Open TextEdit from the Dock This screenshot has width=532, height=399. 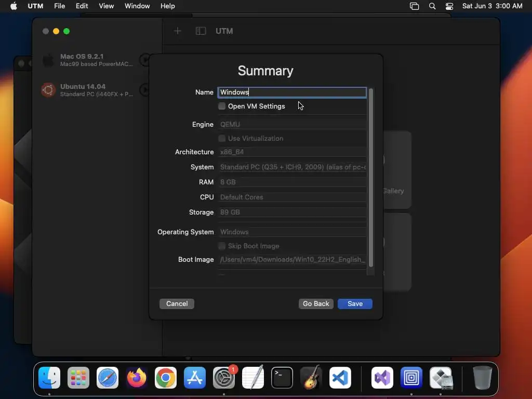click(253, 377)
